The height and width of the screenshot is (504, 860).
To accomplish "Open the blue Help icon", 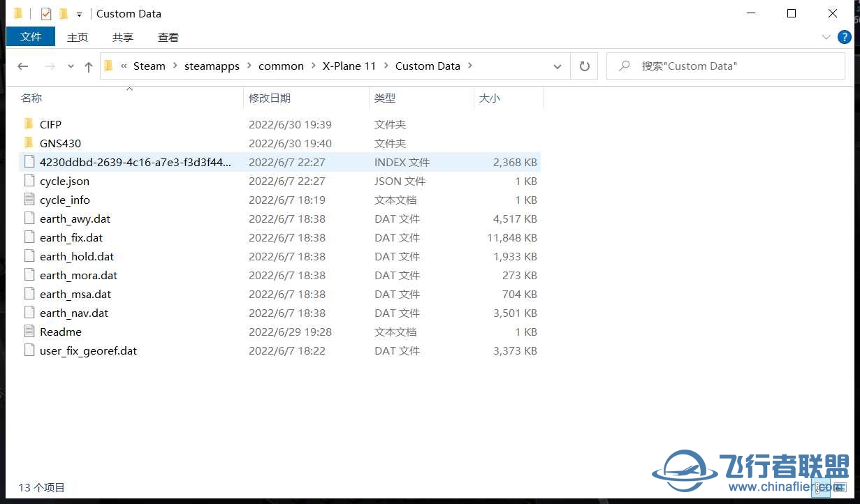I will click(x=844, y=37).
